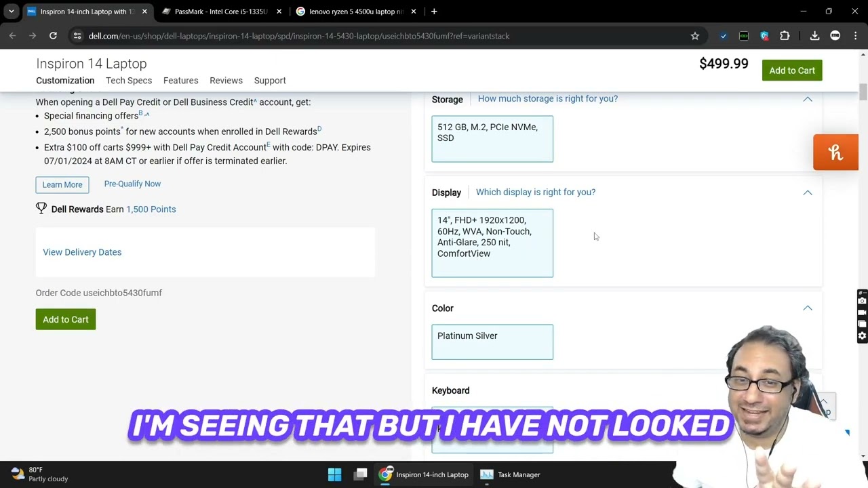Open the Customization tab
Screen dimensions: 868x488
tap(65, 81)
